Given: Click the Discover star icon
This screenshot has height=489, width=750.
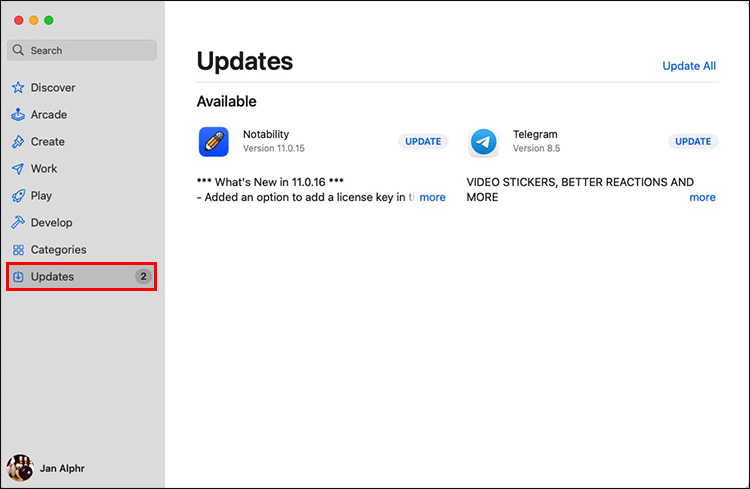Looking at the screenshot, I should coord(18,88).
